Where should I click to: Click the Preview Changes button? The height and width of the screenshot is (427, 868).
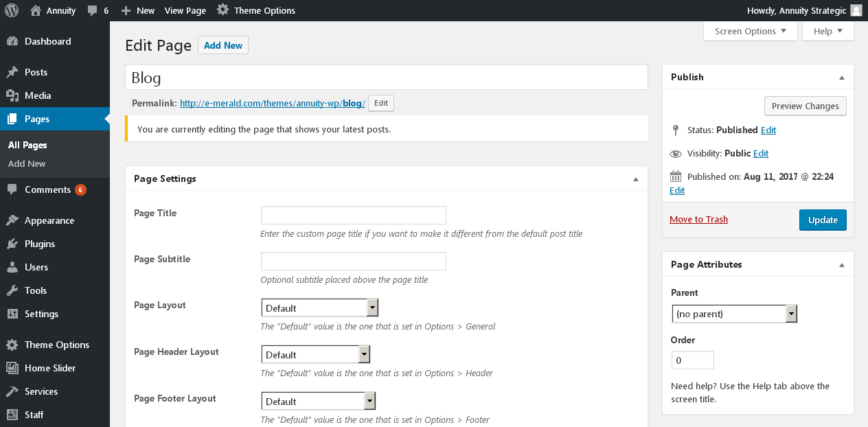[806, 106]
